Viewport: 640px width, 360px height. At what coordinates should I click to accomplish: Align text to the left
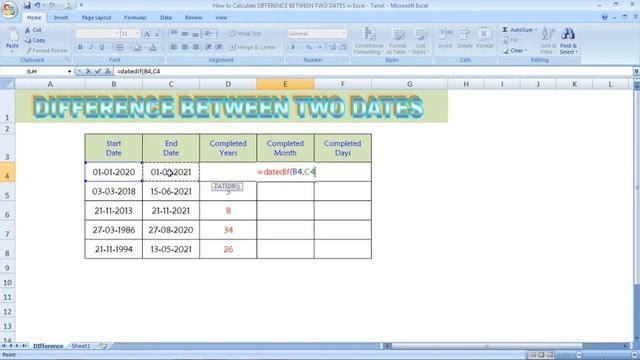173,47
